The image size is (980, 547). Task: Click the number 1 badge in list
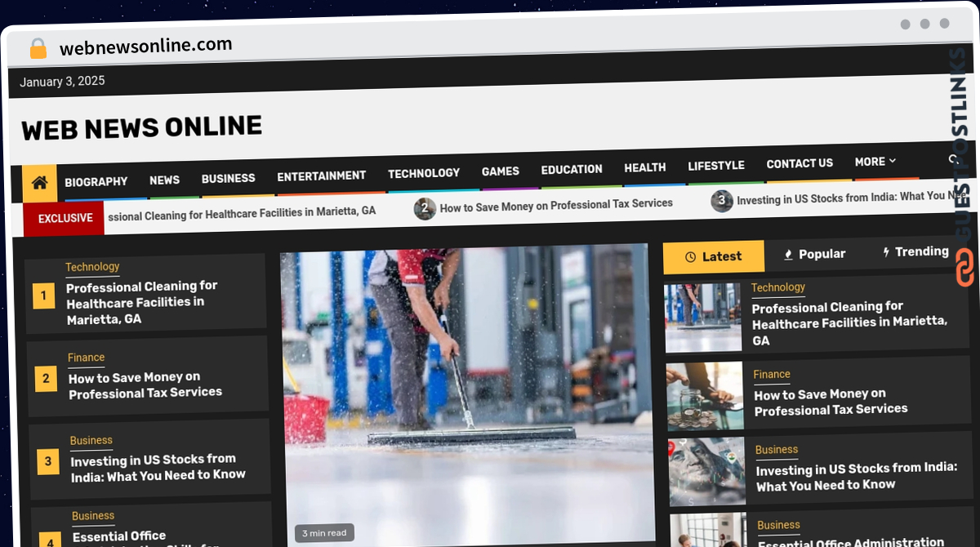(x=43, y=296)
